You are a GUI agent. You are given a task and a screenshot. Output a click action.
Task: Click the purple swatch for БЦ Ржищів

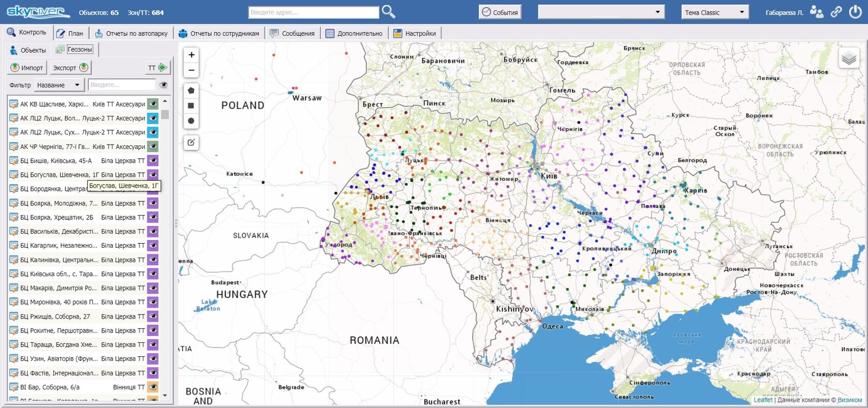[x=153, y=316]
